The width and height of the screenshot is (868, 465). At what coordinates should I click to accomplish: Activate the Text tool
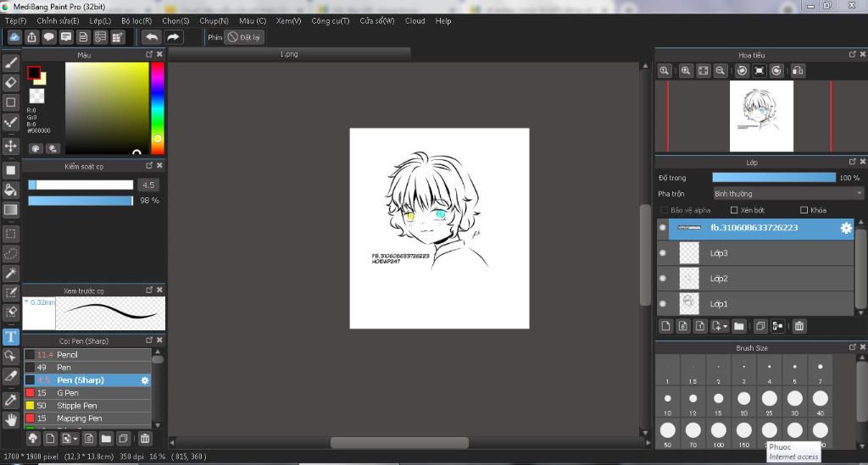click(x=10, y=337)
